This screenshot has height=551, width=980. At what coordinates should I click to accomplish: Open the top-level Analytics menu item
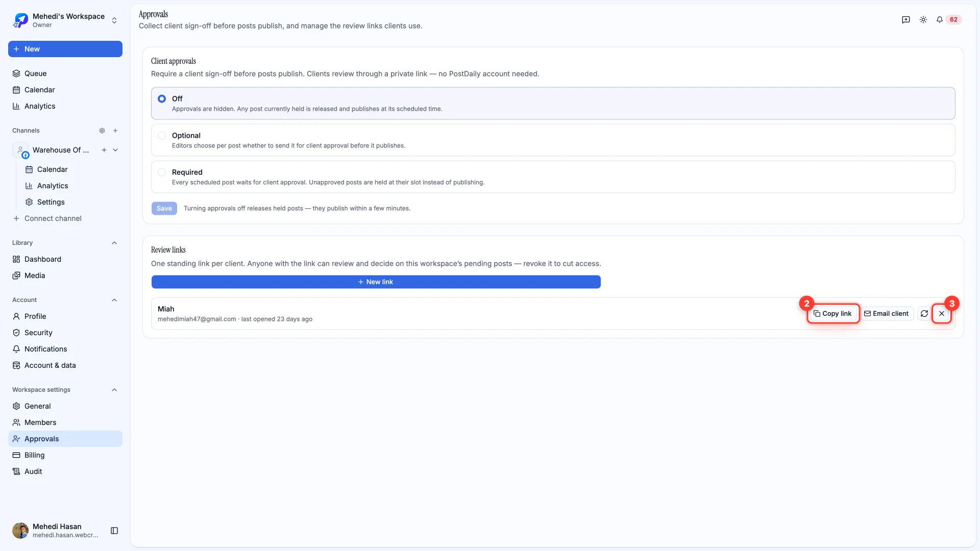(65, 106)
